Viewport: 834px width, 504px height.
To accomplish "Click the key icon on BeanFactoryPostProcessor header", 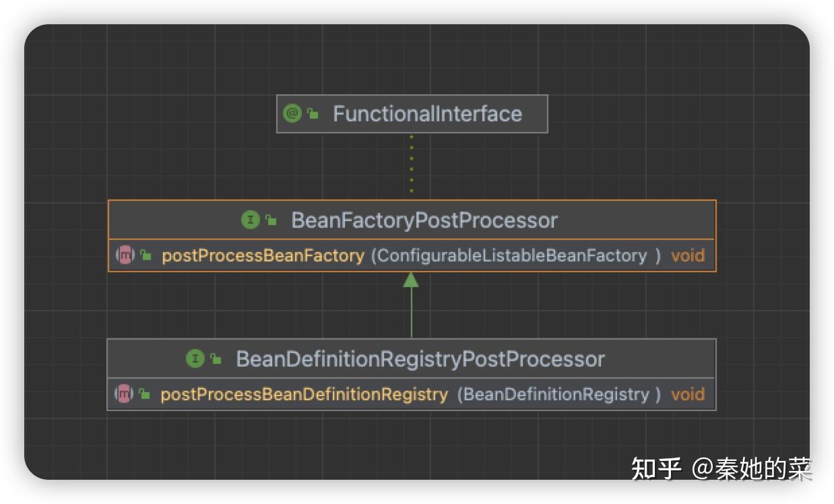I will coord(269,219).
